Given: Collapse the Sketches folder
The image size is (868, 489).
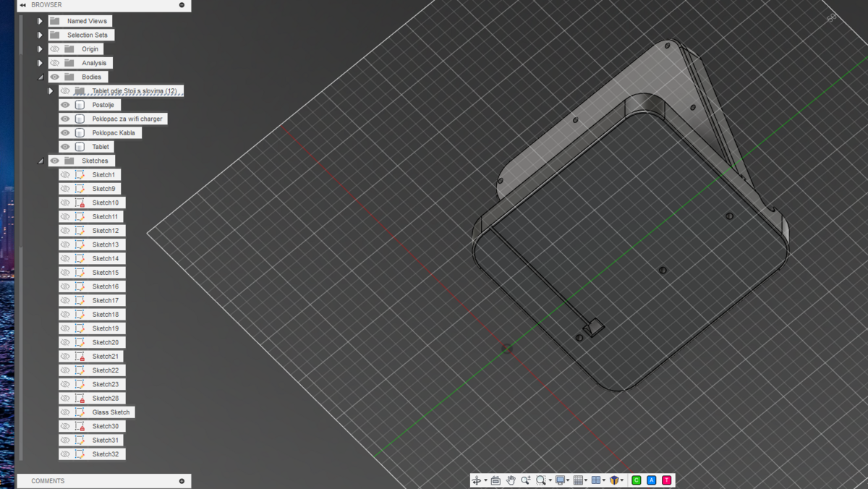Looking at the screenshot, I should click(41, 161).
